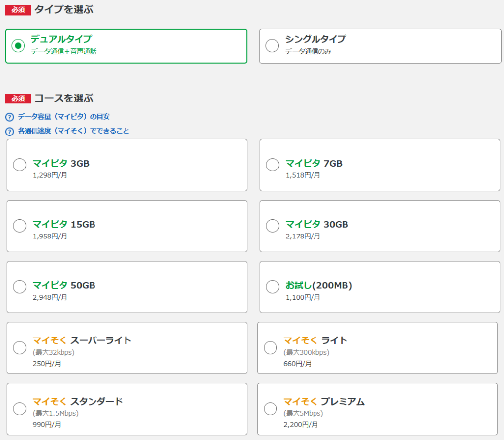Screen dimensions: 504x440
Task: Choose the マイピタ 3GB radio button
Action: pos(20,165)
